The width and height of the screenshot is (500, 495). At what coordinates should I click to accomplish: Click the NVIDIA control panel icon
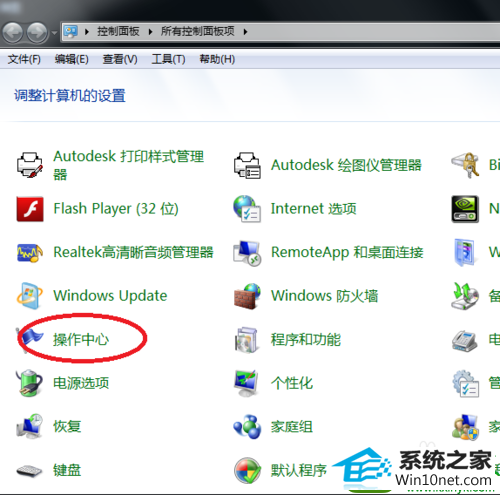point(465,209)
